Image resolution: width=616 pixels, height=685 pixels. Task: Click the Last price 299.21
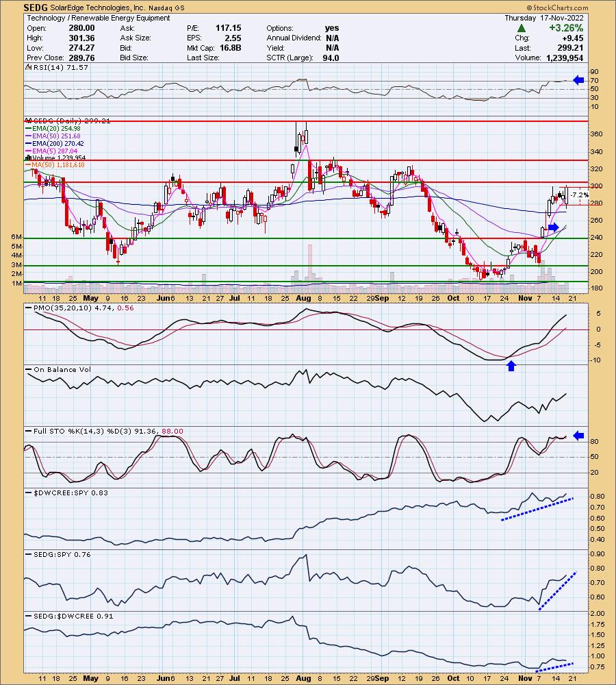[570, 48]
